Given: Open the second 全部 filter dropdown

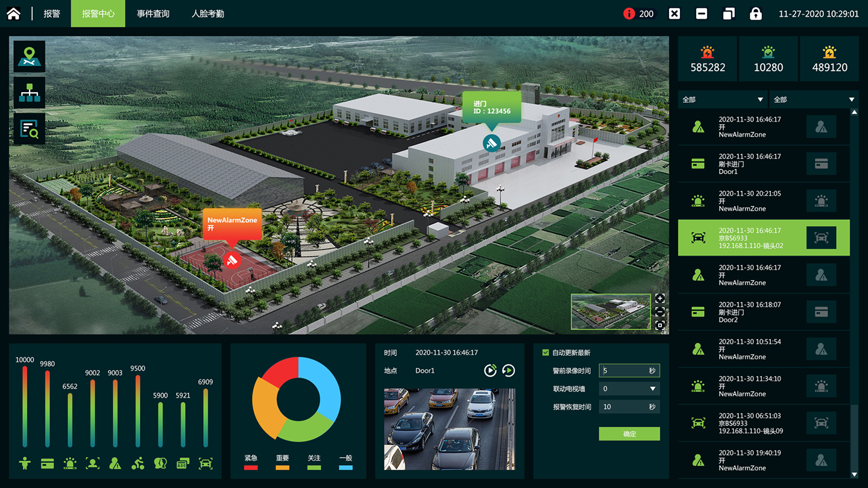Looking at the screenshot, I should coord(814,99).
